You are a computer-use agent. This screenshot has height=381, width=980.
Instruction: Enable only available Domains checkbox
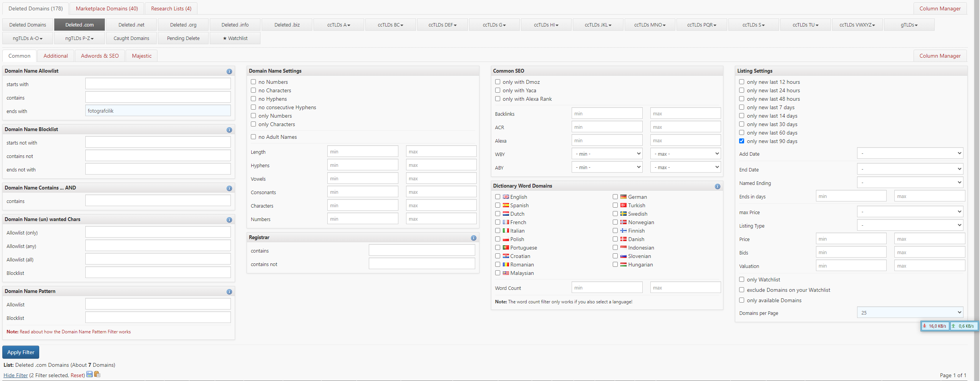pos(742,300)
